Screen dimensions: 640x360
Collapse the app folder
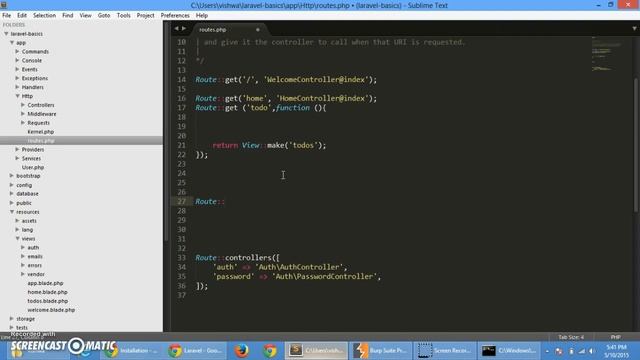point(12,42)
